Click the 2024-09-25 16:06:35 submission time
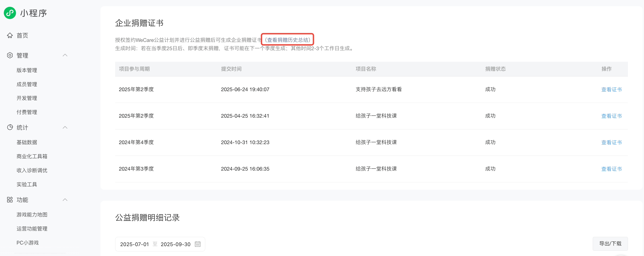 pos(245,169)
